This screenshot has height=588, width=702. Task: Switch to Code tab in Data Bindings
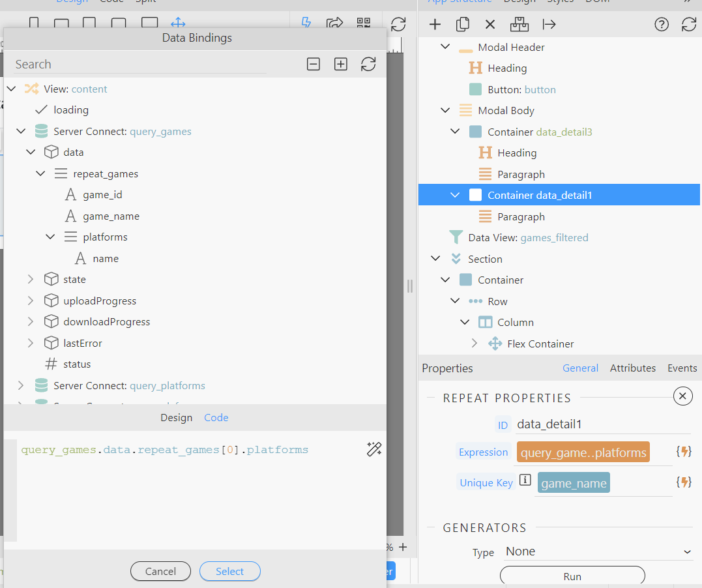click(x=216, y=418)
